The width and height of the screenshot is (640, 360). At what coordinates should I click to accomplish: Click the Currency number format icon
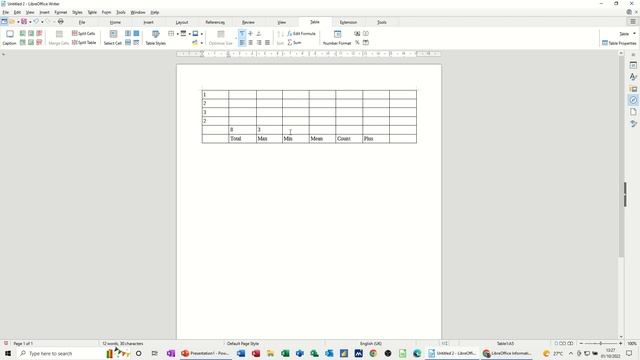point(357,33)
